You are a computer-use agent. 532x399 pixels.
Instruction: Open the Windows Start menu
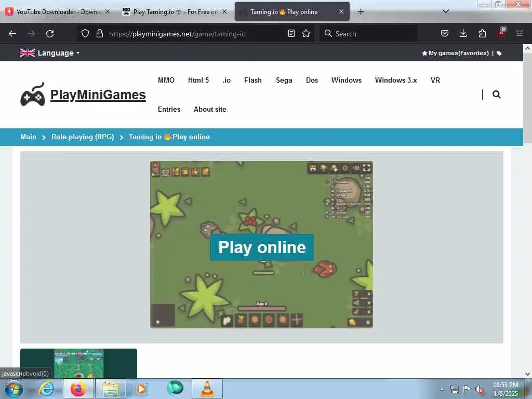(x=14, y=389)
